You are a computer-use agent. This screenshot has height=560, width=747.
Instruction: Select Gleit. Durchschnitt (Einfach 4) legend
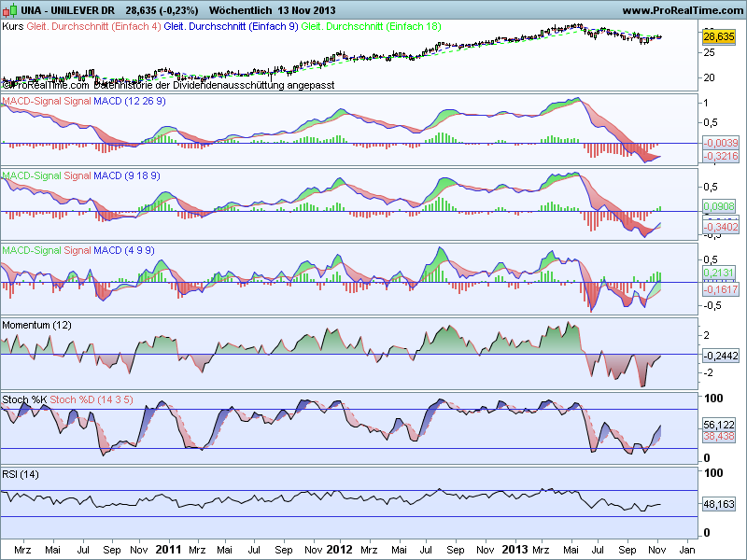pyautogui.click(x=94, y=26)
